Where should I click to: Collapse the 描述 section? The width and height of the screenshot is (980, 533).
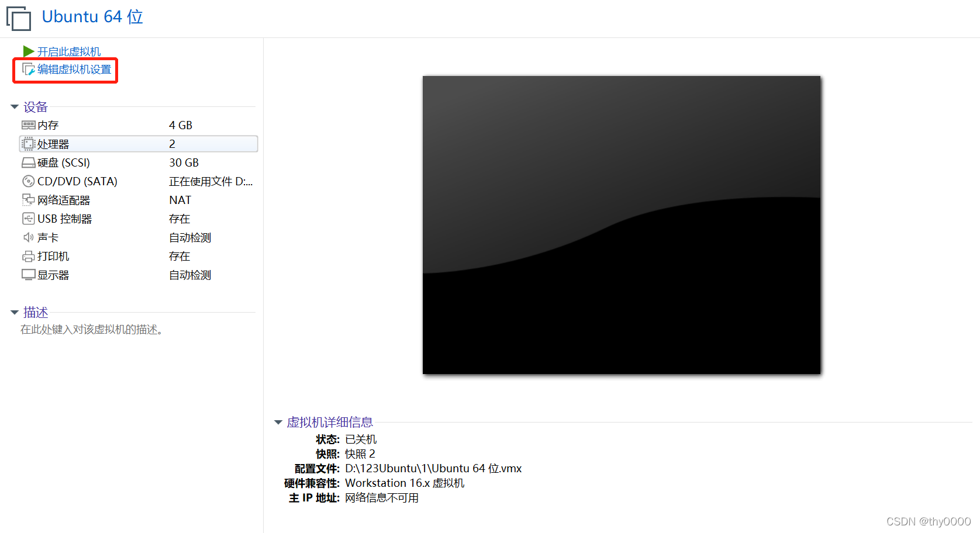pyautogui.click(x=13, y=312)
